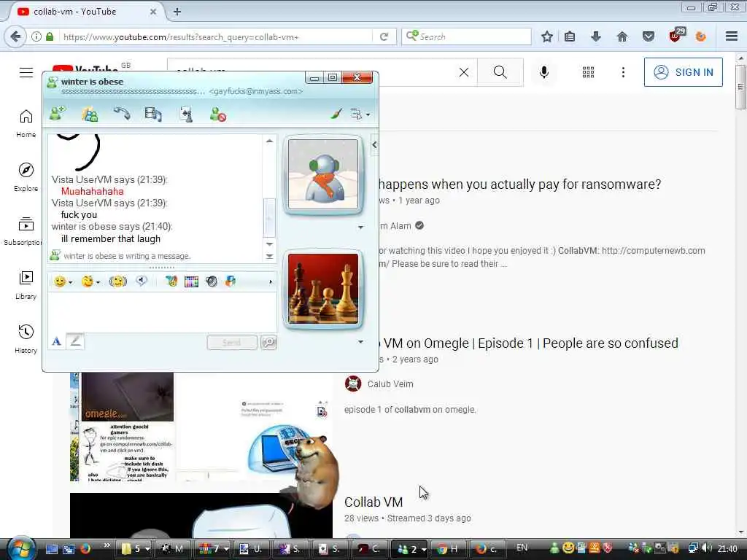747x560 pixels.
Task: Click the conversation scrollbar thumb
Action: pyautogui.click(x=270, y=217)
